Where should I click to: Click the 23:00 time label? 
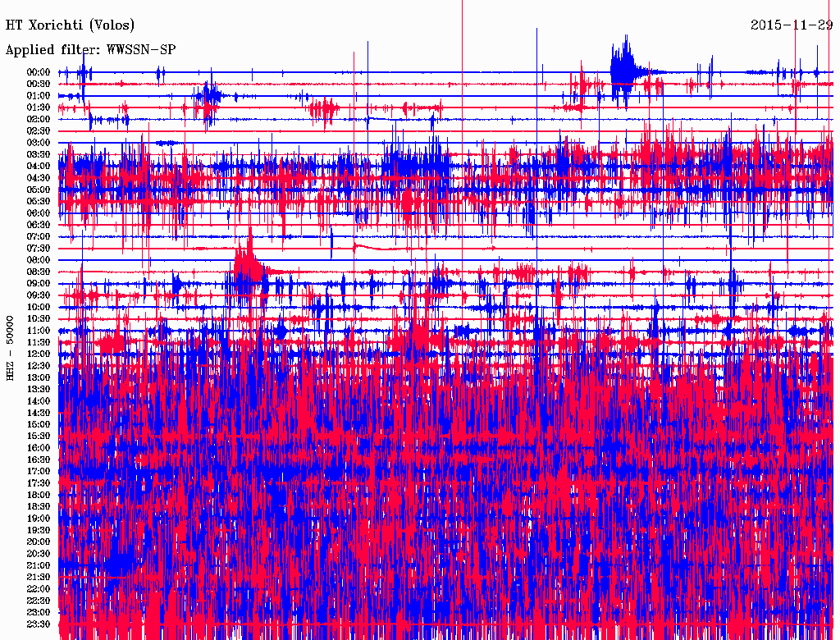click(39, 612)
